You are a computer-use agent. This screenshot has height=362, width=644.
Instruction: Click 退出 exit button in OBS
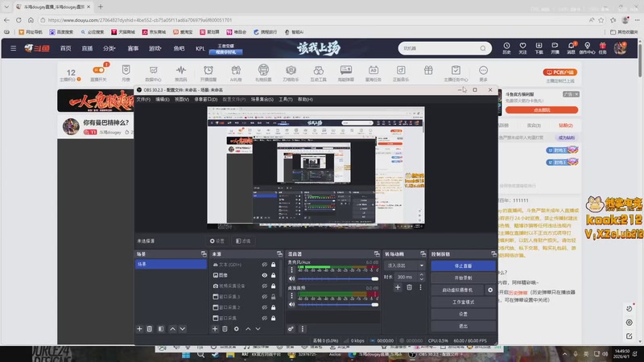464,326
